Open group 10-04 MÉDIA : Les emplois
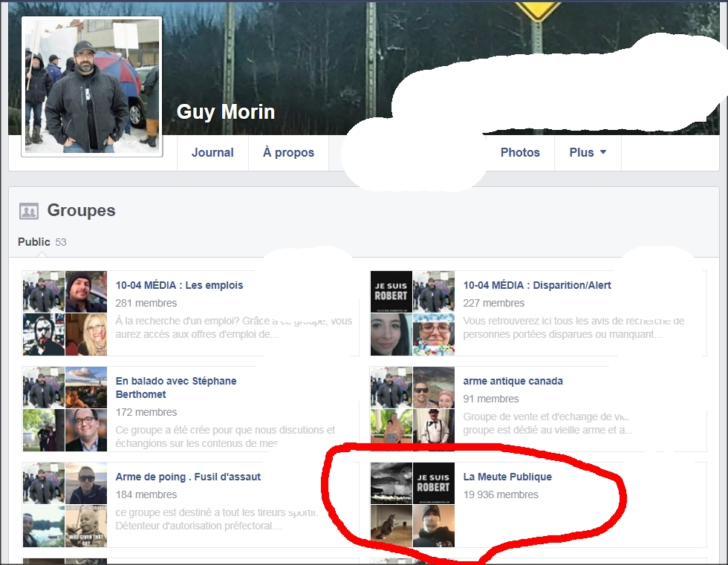This screenshot has height=565, width=728. [179, 285]
